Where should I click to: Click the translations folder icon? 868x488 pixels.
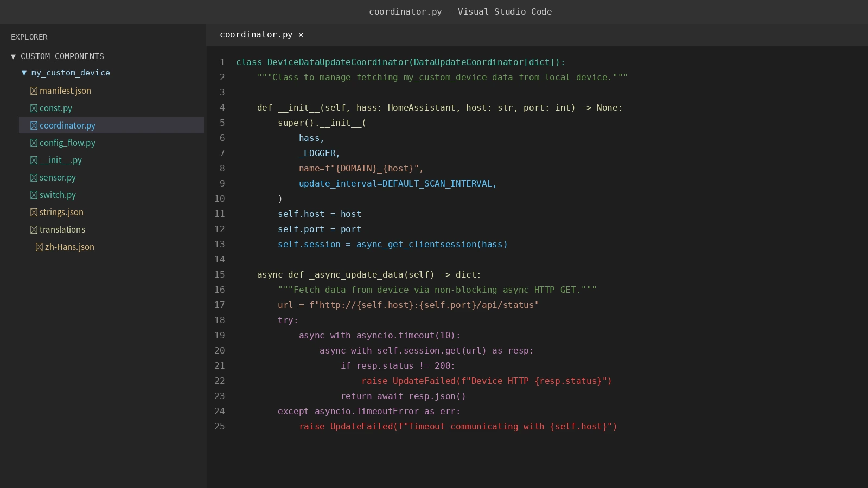point(34,230)
